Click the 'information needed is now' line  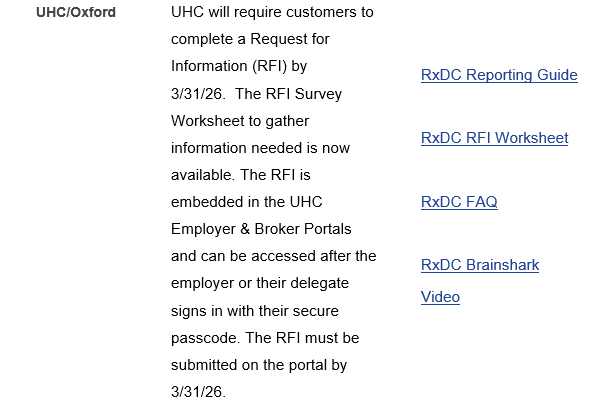(260, 148)
